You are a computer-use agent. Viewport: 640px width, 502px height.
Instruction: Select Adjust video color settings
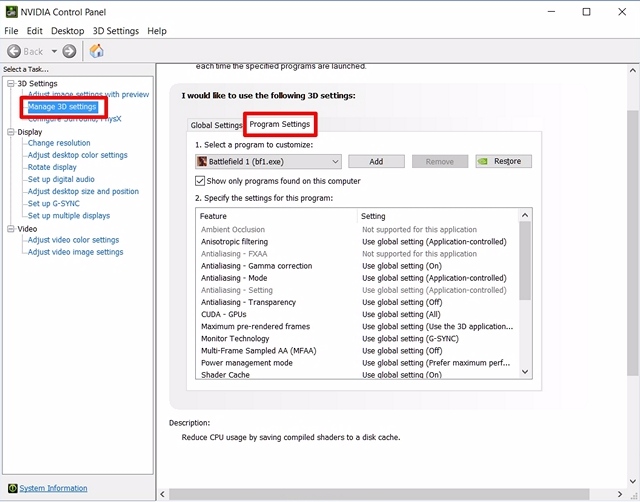(x=73, y=240)
